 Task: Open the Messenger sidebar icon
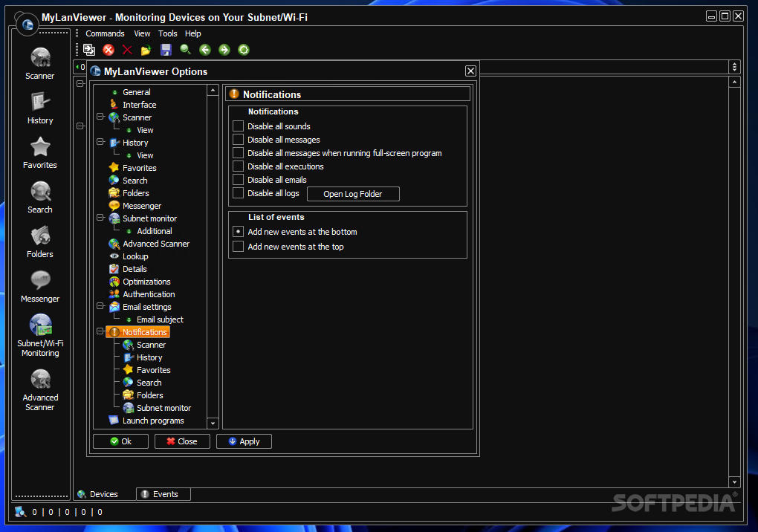(x=40, y=287)
